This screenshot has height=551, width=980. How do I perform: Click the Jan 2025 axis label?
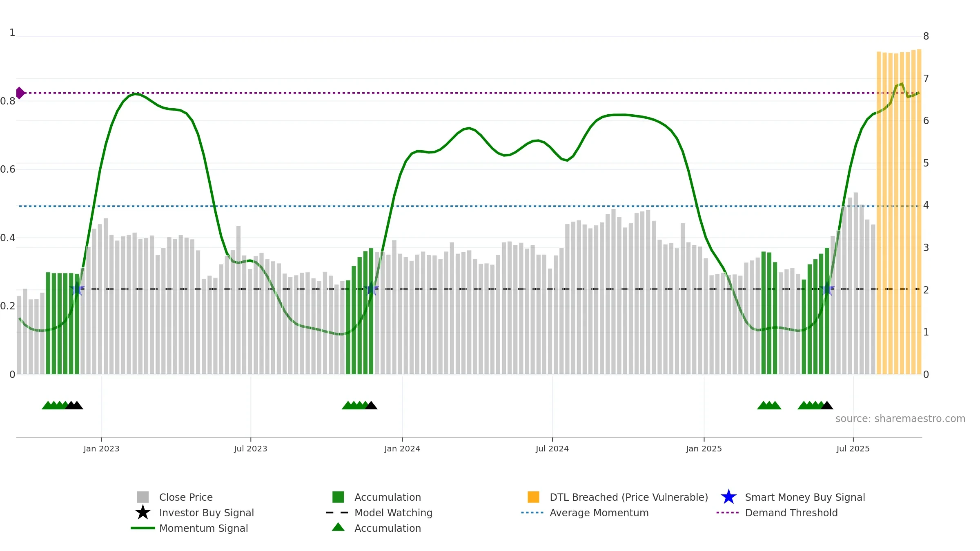tap(704, 449)
